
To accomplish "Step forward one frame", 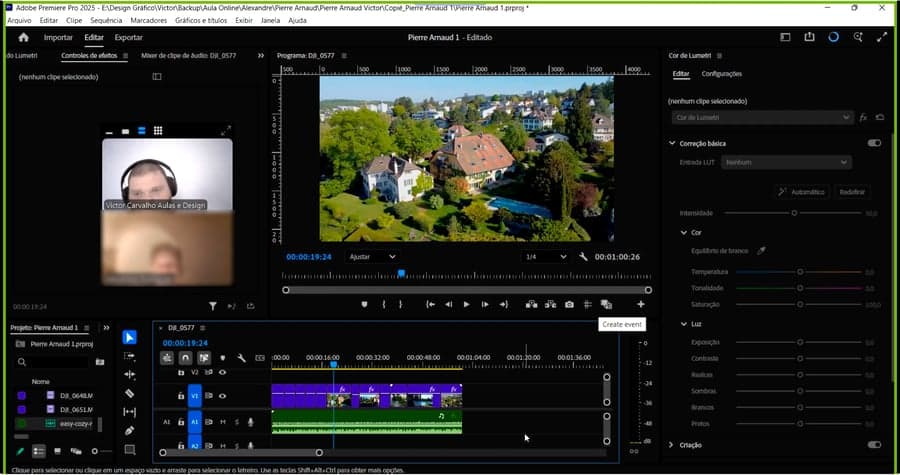I will pyautogui.click(x=485, y=305).
